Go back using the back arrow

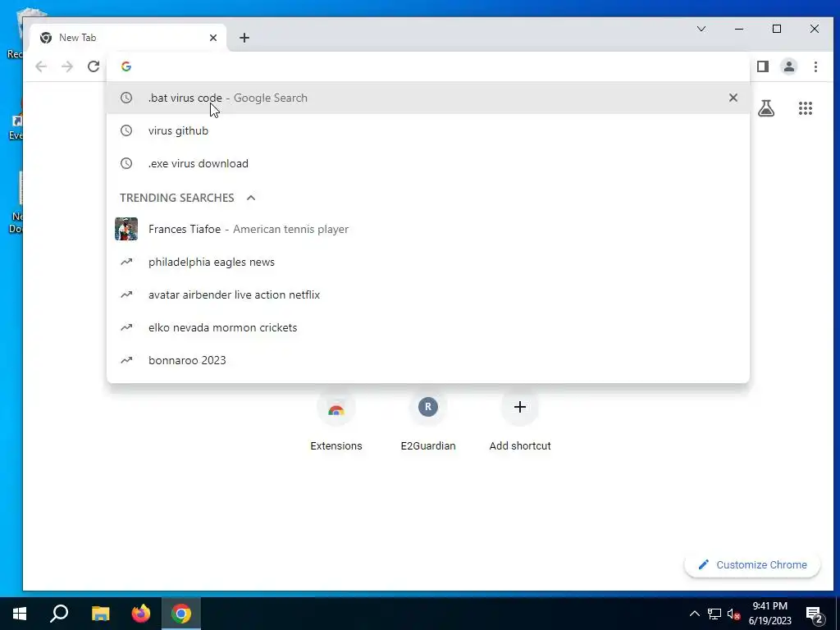(x=41, y=66)
